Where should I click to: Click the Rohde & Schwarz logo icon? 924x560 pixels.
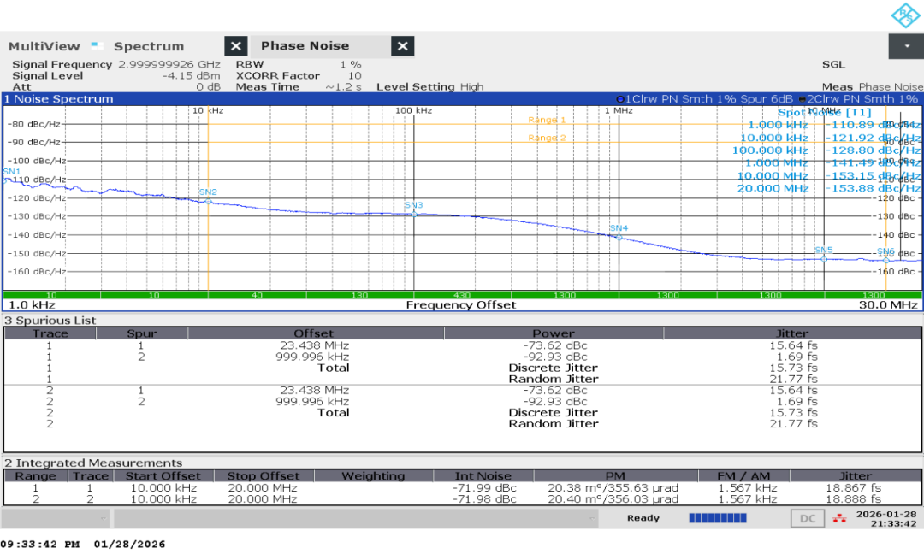[906, 15]
